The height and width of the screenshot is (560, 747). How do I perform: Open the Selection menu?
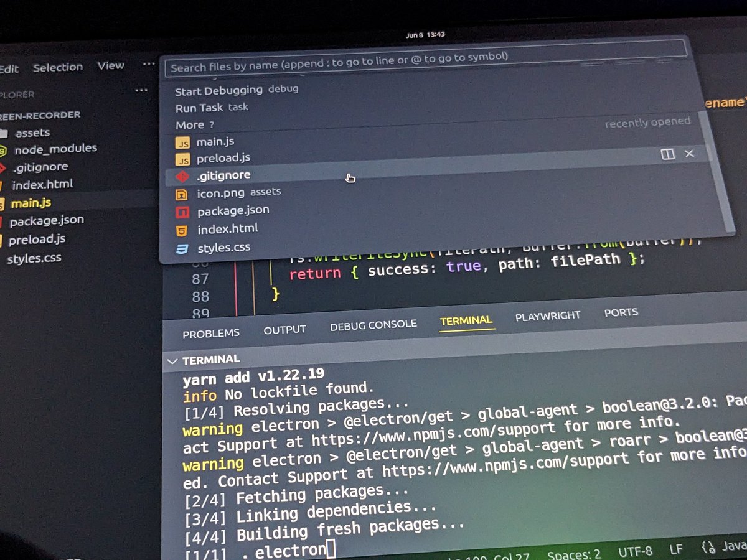pos(58,67)
